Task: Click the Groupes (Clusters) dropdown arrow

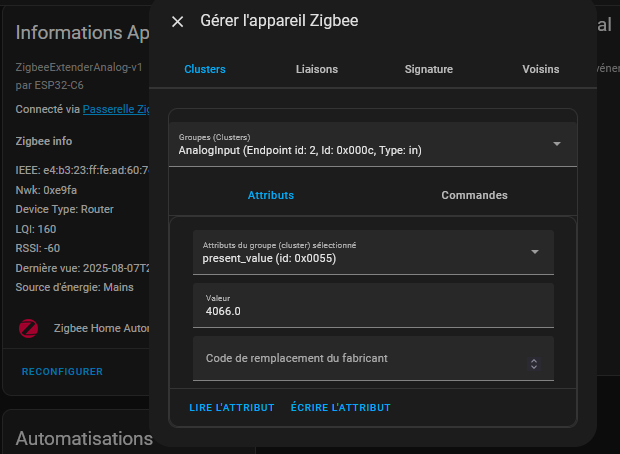Action: [557, 144]
